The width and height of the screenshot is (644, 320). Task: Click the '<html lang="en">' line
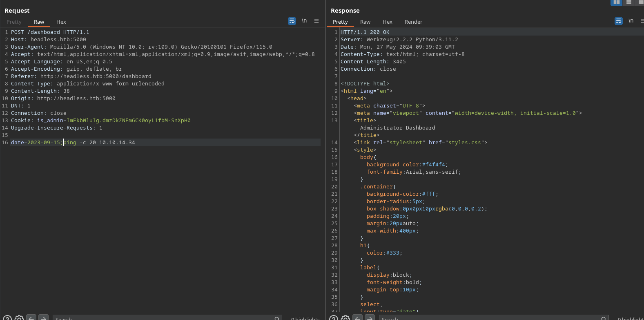click(367, 91)
